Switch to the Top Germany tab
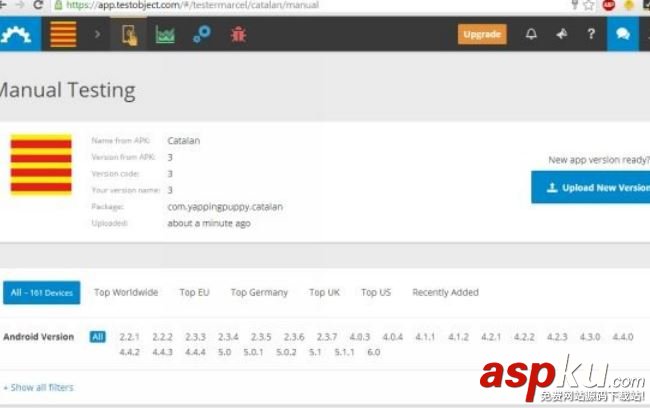This screenshot has width=650, height=408. pos(259,292)
